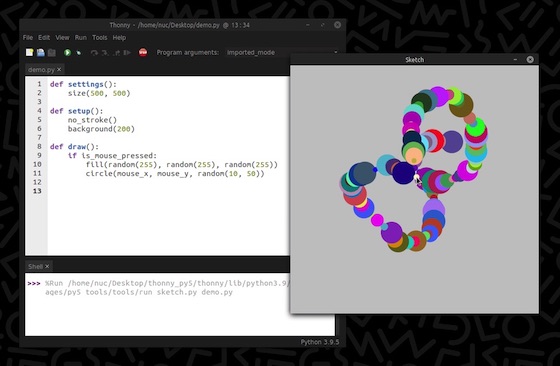Open the Tools menu
This screenshot has height=366, width=560.
[100, 37]
